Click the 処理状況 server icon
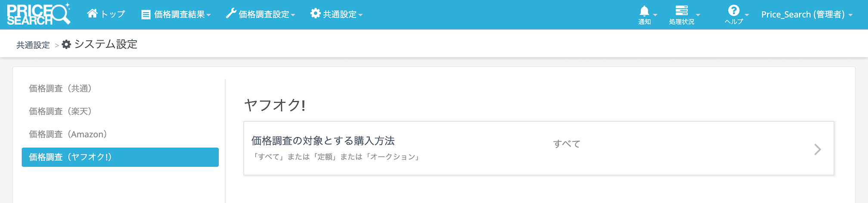868x203 pixels. coord(681,11)
